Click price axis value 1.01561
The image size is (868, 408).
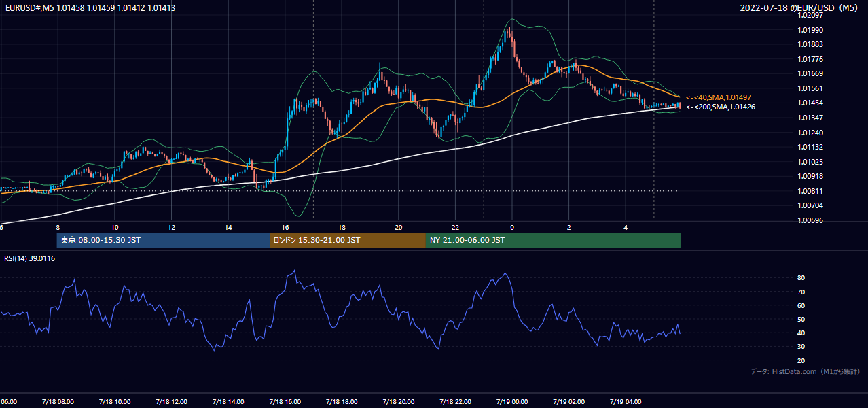(811, 88)
